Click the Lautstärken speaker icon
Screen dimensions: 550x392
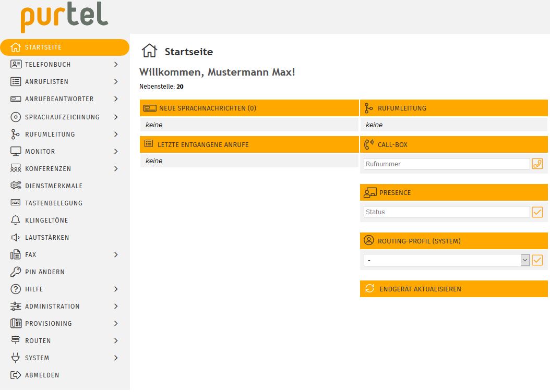(16, 237)
